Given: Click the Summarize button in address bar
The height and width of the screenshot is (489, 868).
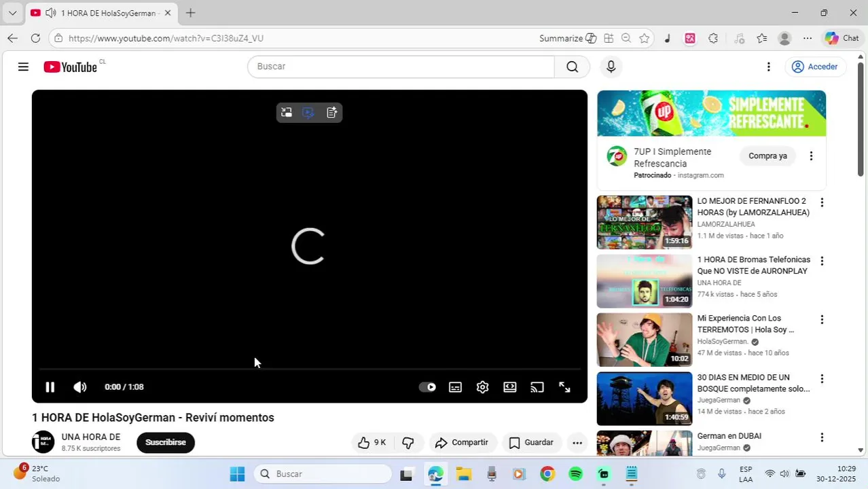Looking at the screenshot, I should pyautogui.click(x=568, y=38).
